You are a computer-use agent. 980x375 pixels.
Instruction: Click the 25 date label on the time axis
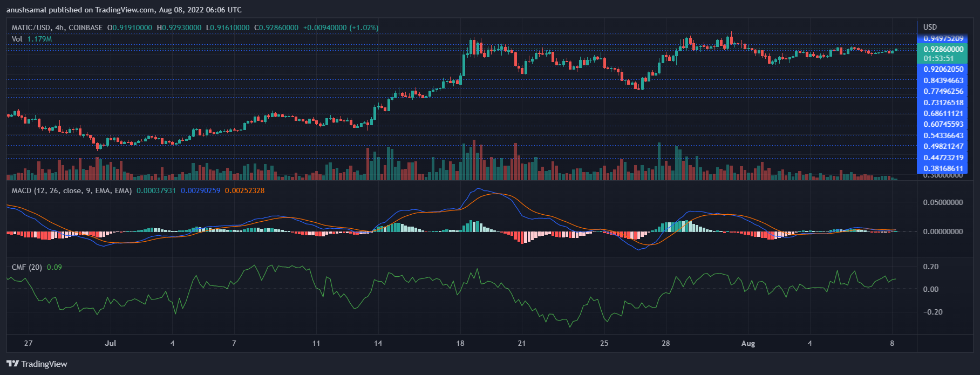(604, 343)
